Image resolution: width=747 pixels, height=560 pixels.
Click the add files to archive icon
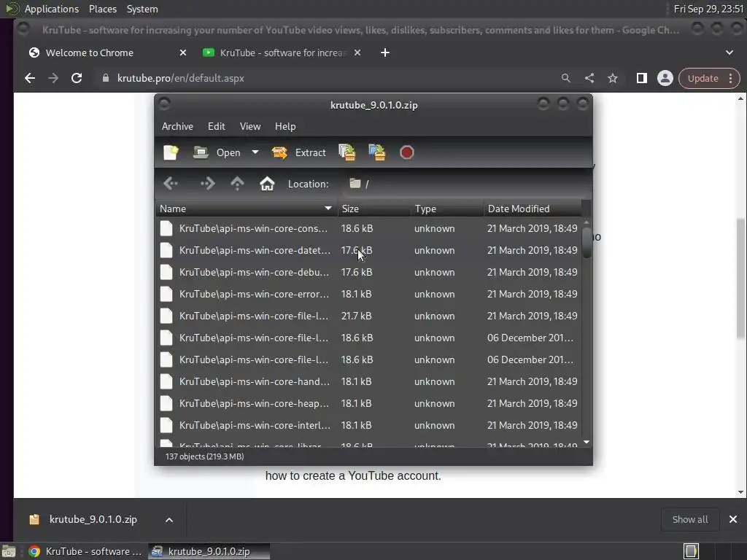coord(347,152)
